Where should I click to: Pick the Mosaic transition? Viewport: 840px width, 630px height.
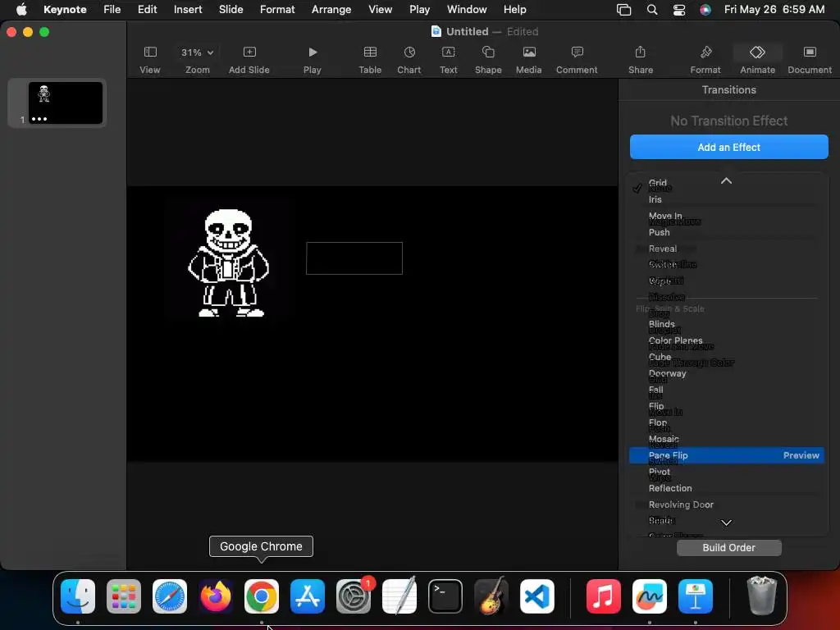click(664, 439)
